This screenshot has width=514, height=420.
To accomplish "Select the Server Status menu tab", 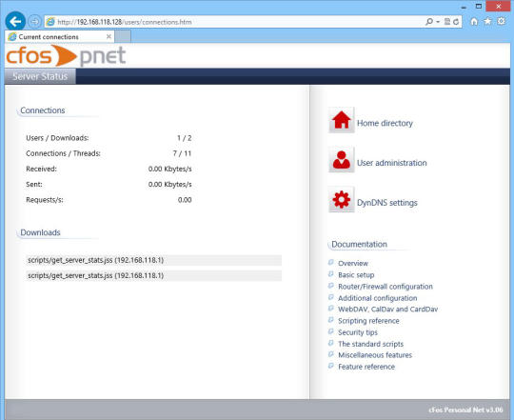I will [x=40, y=76].
